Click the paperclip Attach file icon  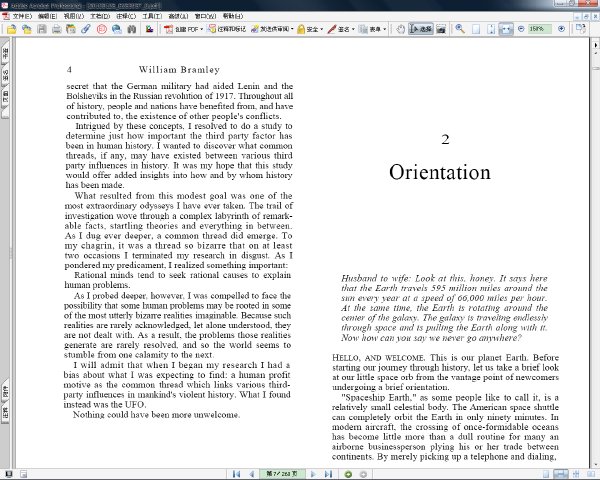86,29
